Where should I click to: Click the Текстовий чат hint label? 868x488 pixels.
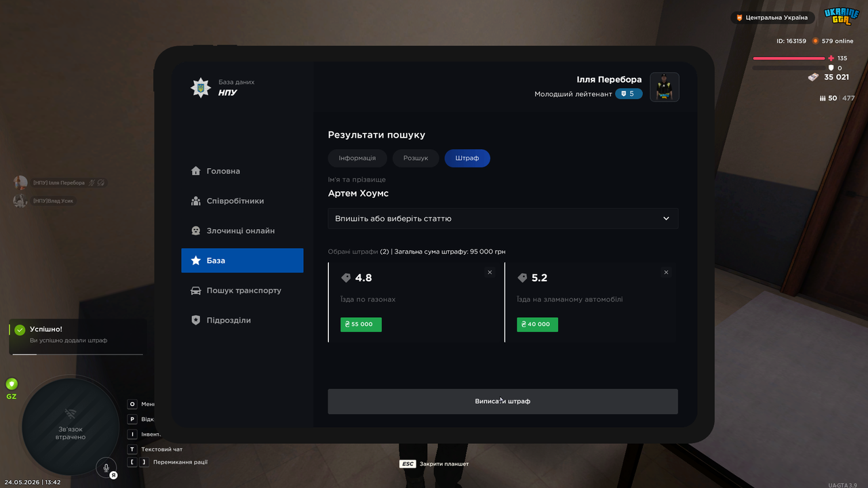(161, 449)
